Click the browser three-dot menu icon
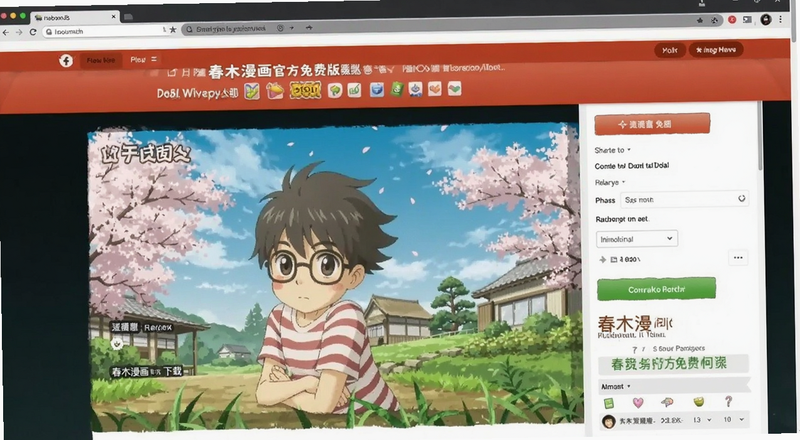Image resolution: width=800 pixels, height=440 pixels. [x=780, y=19]
